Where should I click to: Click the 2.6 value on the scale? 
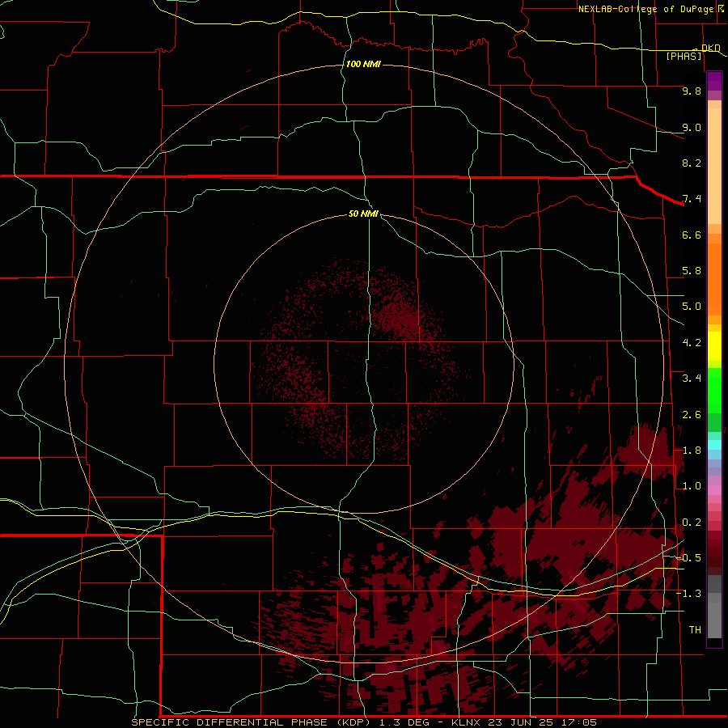(692, 415)
